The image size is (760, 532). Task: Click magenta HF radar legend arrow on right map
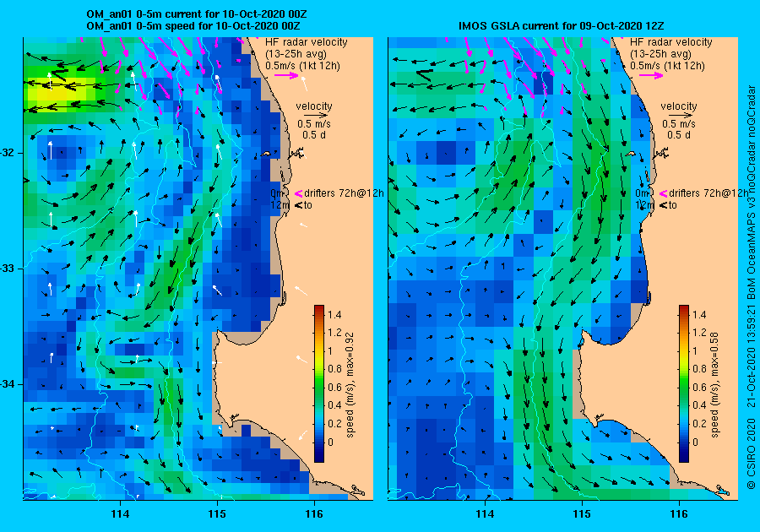tap(651, 75)
